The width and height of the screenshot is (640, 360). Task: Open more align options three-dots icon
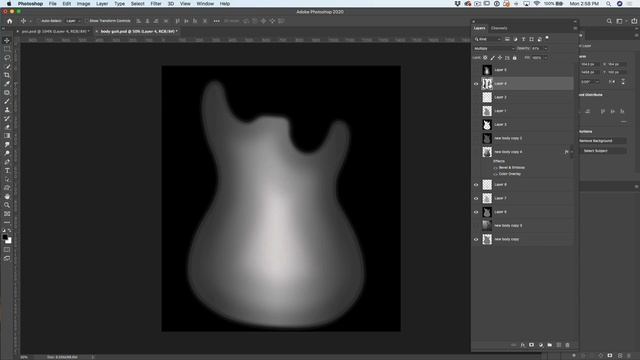216,21
